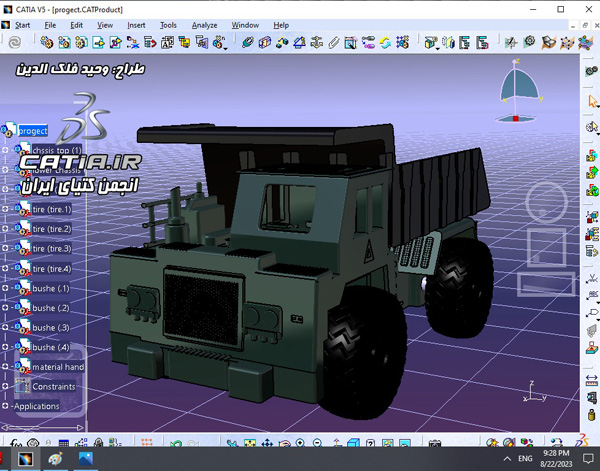Viewport: 600px width, 471px height.
Task: Click the Formula fx icon
Action: coord(16,443)
